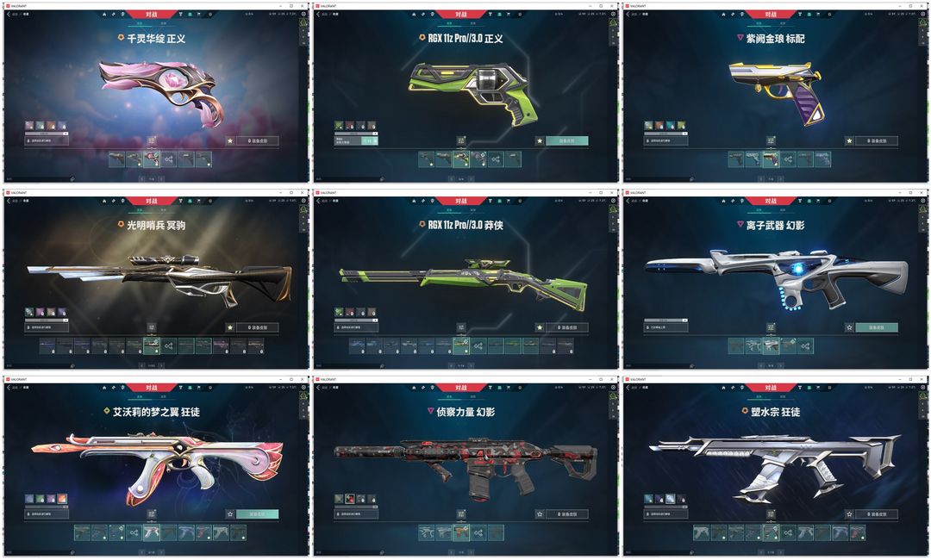This screenshot has width=931, height=560.
Task: Click shuffle tile under 侦察力量 幻影 skin
Action: point(478,532)
